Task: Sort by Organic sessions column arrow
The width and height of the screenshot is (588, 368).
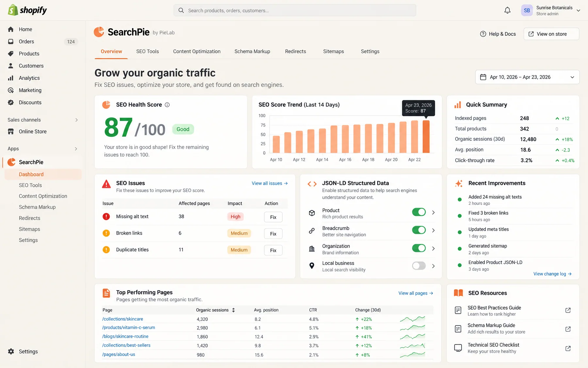Action: pos(234,310)
